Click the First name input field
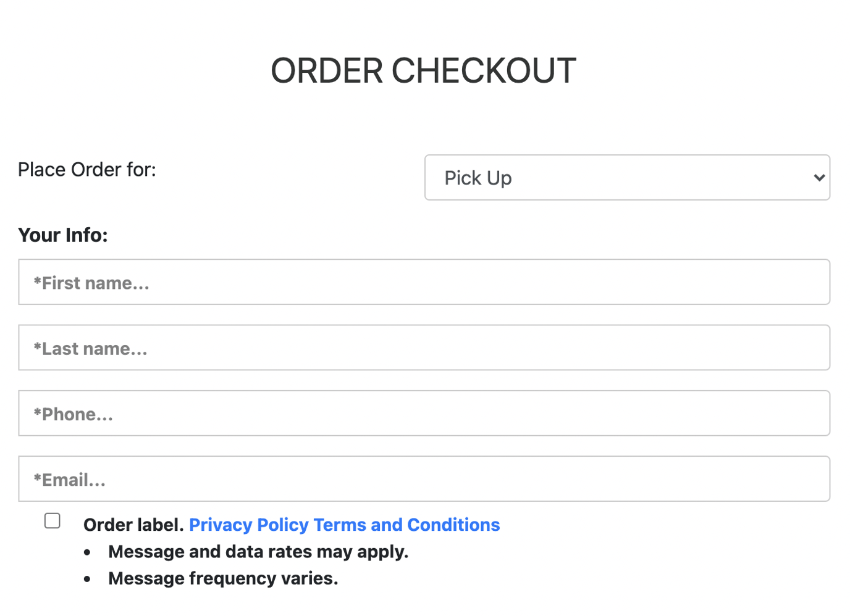 424,282
